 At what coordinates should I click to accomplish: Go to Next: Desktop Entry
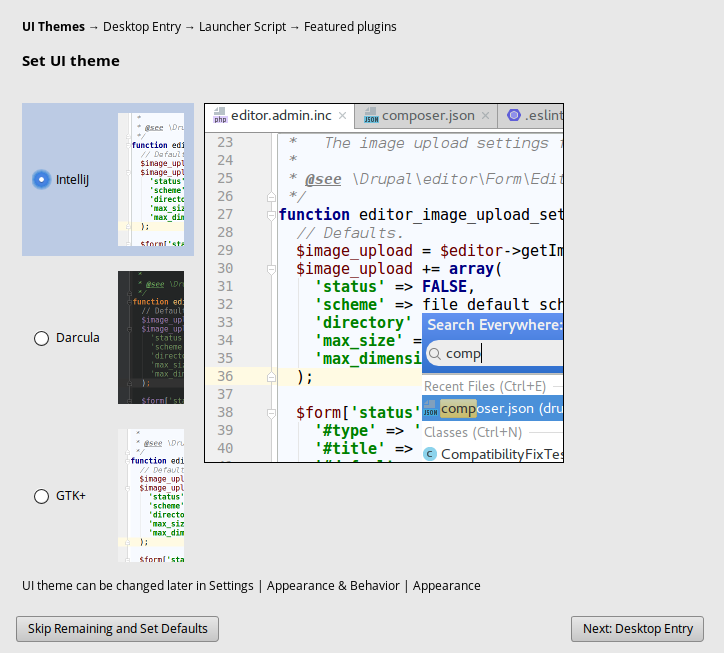coord(637,629)
